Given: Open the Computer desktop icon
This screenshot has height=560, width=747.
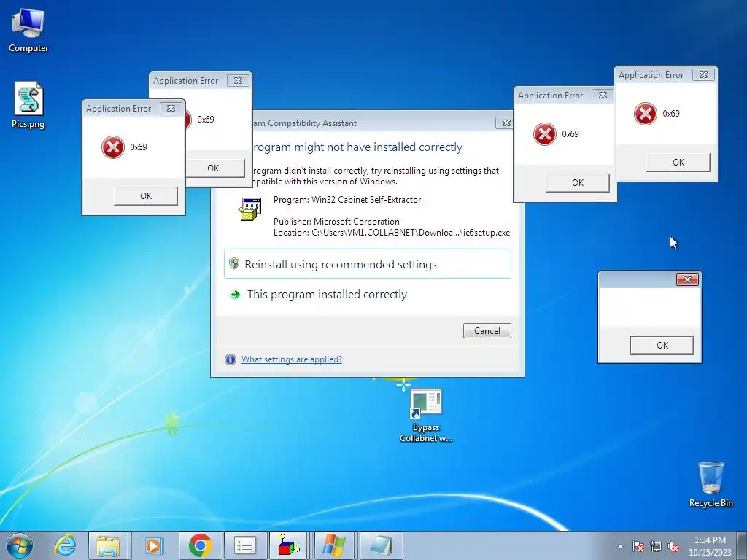Looking at the screenshot, I should (28, 31).
